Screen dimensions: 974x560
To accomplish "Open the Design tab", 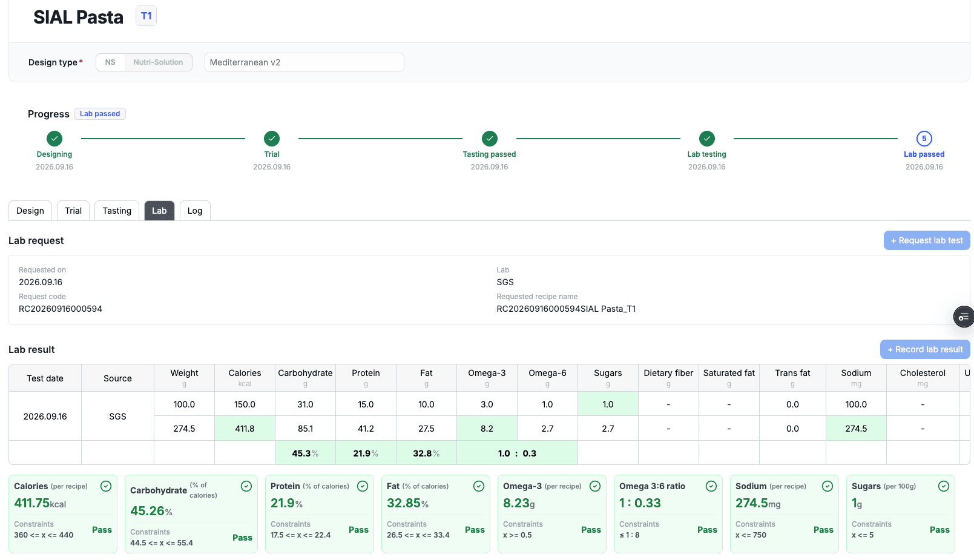I will click(x=30, y=211).
